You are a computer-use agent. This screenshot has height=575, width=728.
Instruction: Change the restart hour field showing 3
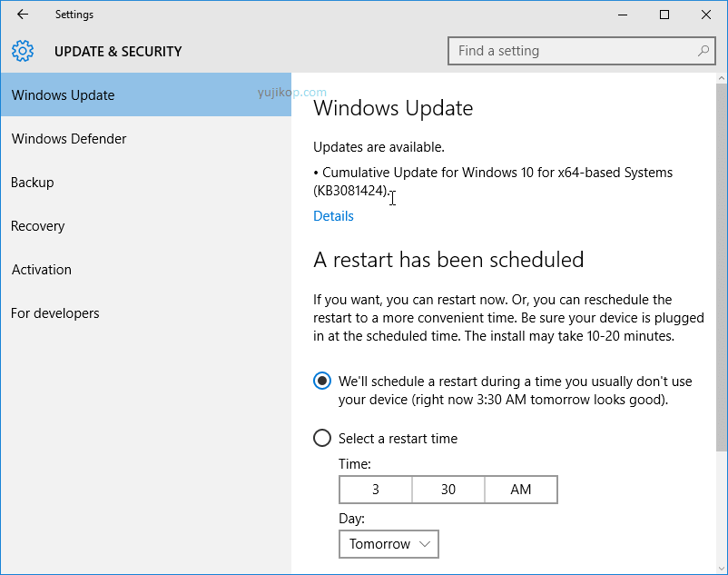click(376, 490)
